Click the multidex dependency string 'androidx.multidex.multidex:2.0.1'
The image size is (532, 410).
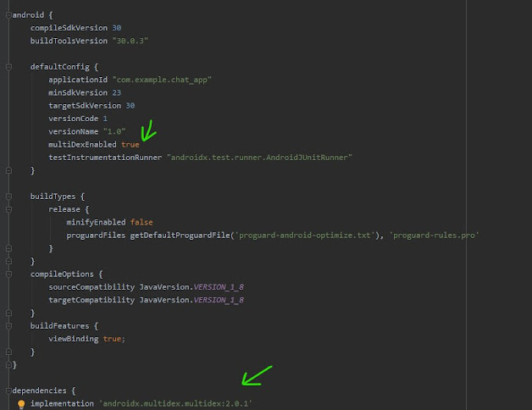click(175, 404)
